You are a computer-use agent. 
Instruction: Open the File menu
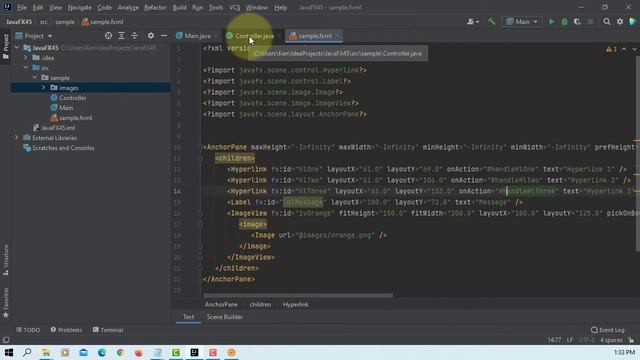point(22,7)
